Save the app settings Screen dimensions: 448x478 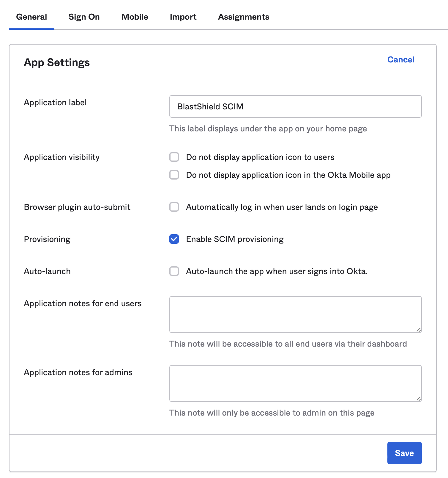pos(404,453)
